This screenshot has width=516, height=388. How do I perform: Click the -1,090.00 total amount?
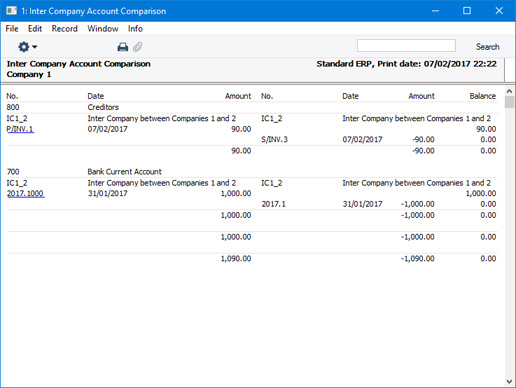pos(418,258)
